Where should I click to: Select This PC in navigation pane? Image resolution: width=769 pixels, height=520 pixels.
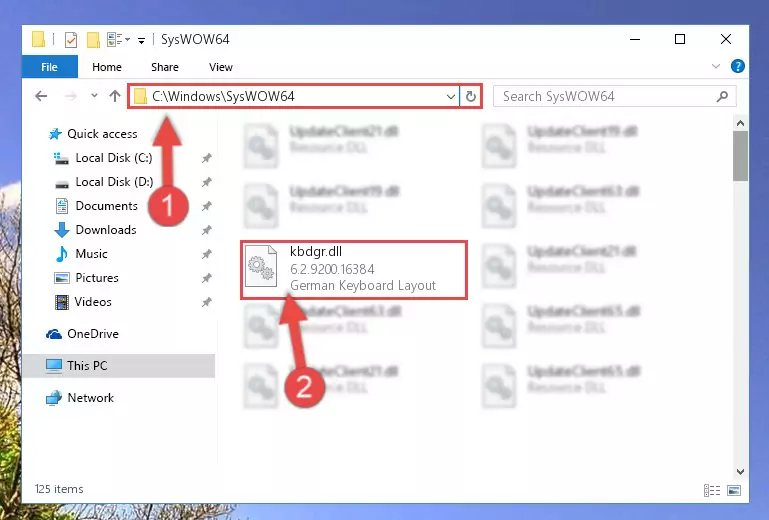[x=87, y=365]
